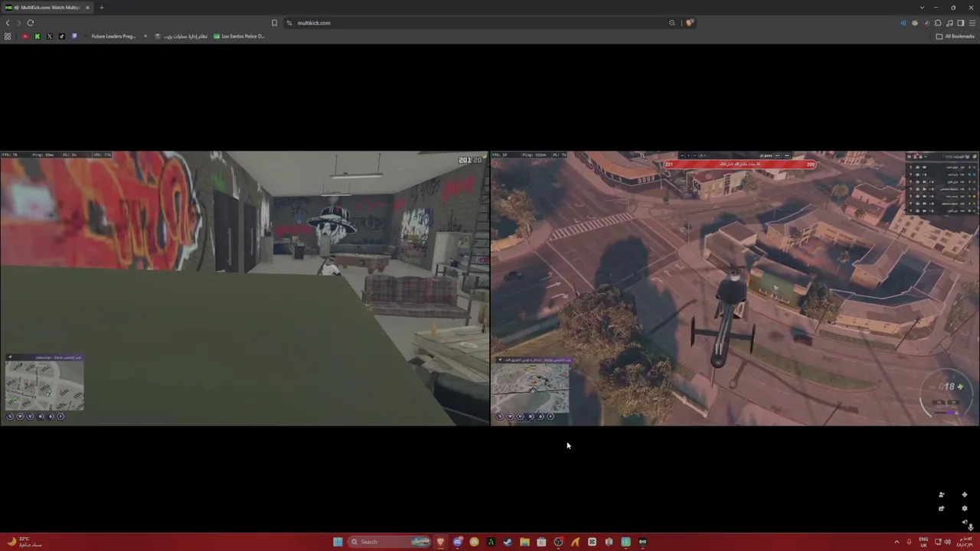
Task: Reload the MultiKick page
Action: pyautogui.click(x=31, y=23)
